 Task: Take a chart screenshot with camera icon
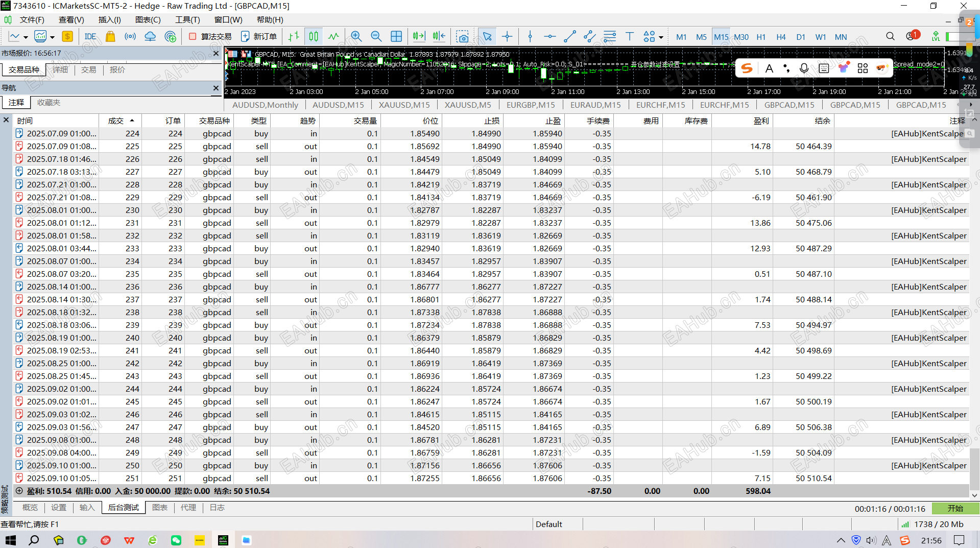(462, 36)
